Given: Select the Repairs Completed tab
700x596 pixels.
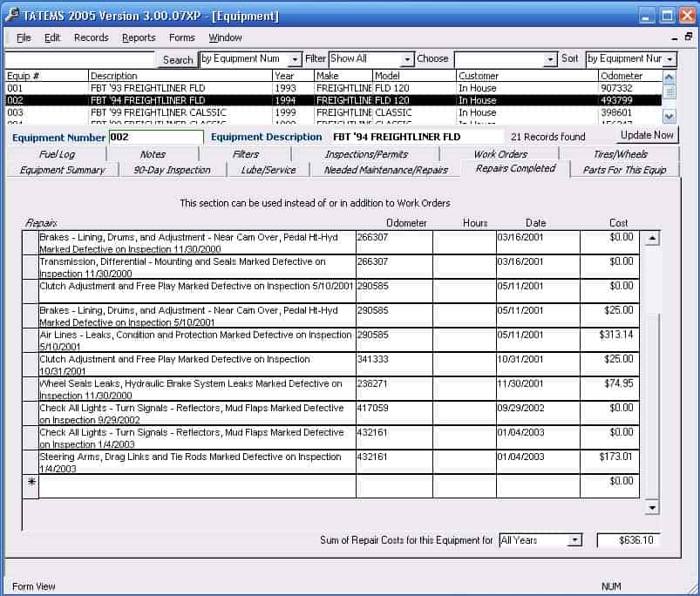Looking at the screenshot, I should (x=515, y=169).
